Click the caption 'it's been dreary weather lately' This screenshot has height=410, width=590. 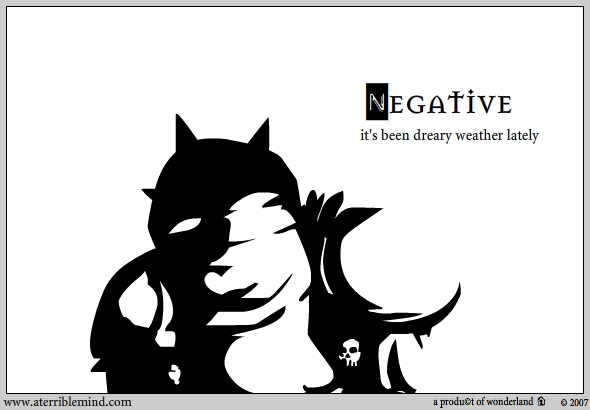pyautogui.click(x=450, y=135)
